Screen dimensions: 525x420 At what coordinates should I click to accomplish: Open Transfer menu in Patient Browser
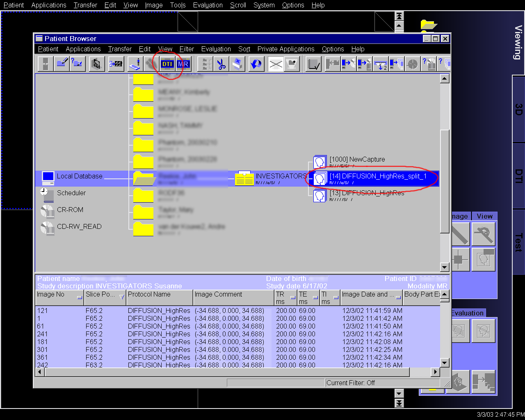(x=120, y=49)
